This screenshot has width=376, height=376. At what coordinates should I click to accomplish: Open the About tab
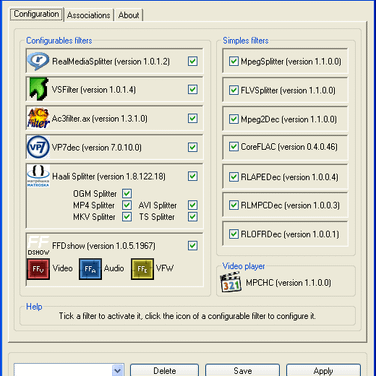pyautogui.click(x=129, y=15)
